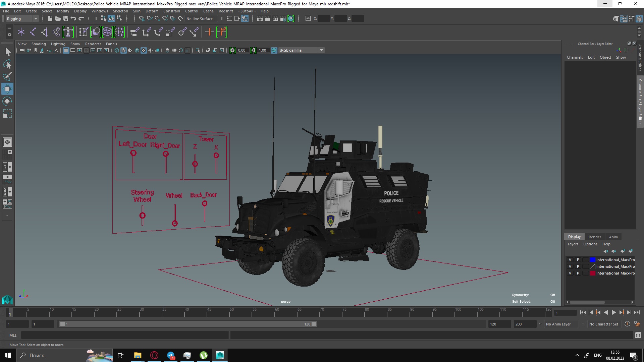This screenshot has height=362, width=644.
Task: Click create layer from selected icon
Action: pos(631,251)
